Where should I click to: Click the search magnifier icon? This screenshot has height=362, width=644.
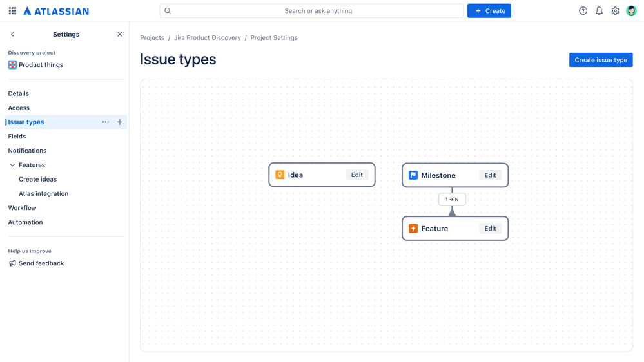168,11
